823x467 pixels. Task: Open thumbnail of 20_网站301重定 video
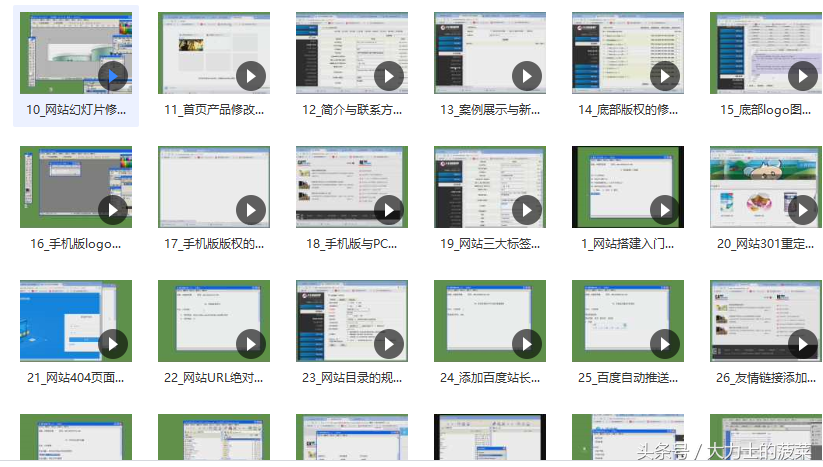(x=766, y=187)
